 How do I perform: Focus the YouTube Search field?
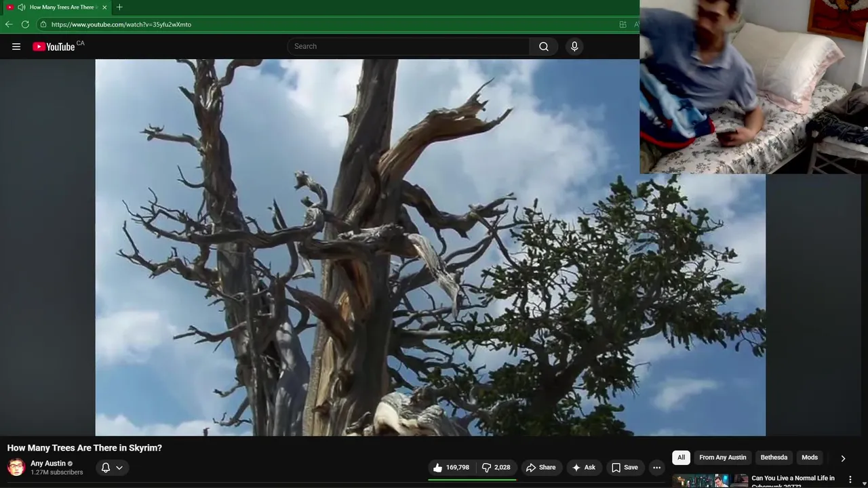coord(409,46)
